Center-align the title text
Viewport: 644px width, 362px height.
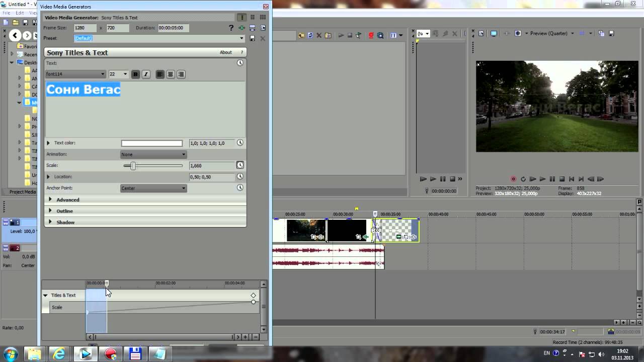[171, 74]
